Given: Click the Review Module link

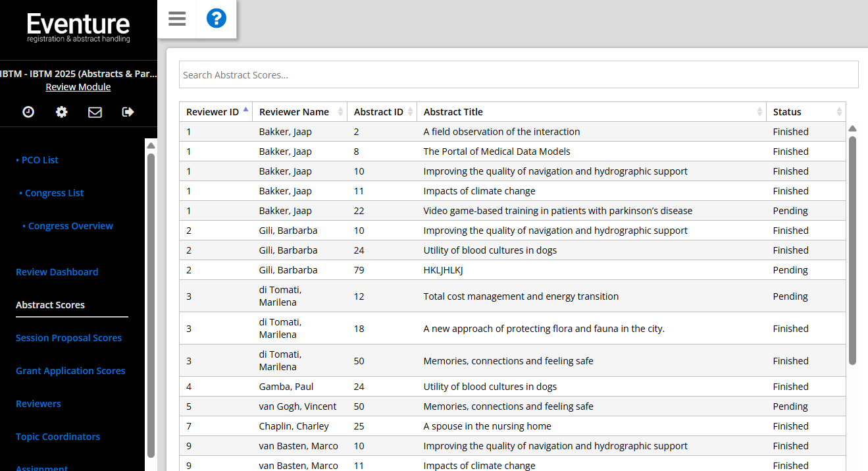Looking at the screenshot, I should 78,87.
